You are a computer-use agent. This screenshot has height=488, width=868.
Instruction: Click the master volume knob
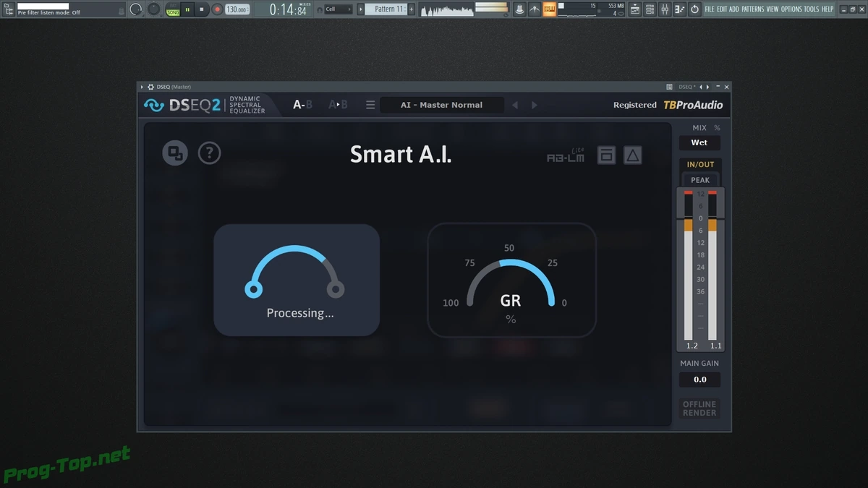tap(136, 9)
